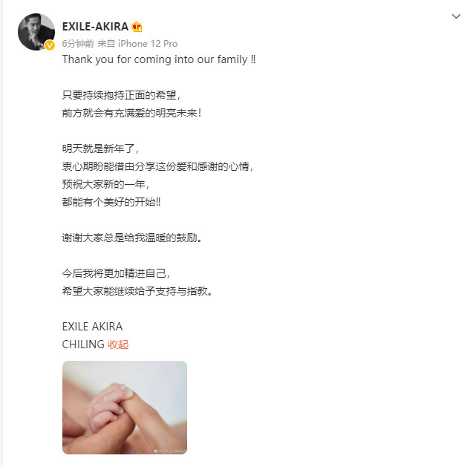
Task: Open the baby hand photo thumbnail
Action: pyautogui.click(x=125, y=408)
